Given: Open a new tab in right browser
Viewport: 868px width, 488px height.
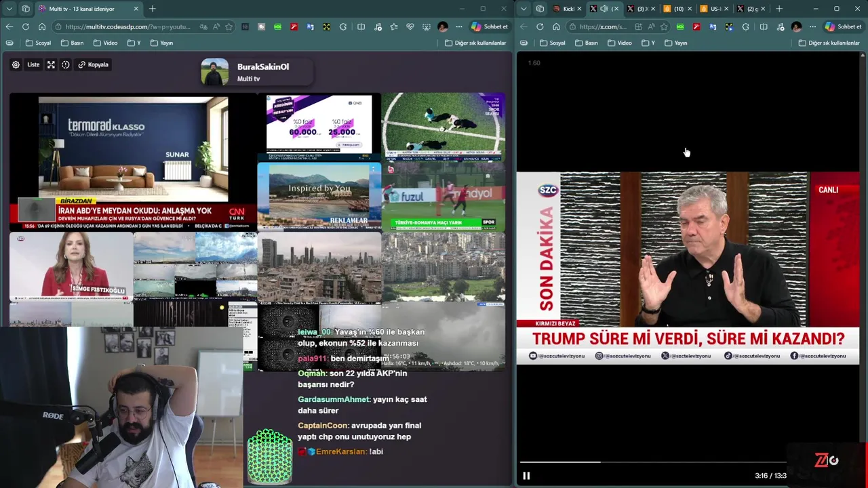Looking at the screenshot, I should click(778, 9).
